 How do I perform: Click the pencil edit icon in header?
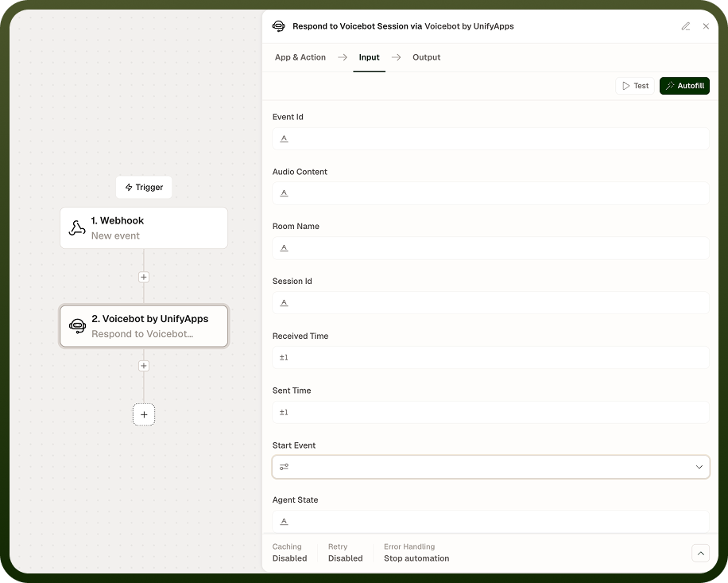(x=686, y=26)
